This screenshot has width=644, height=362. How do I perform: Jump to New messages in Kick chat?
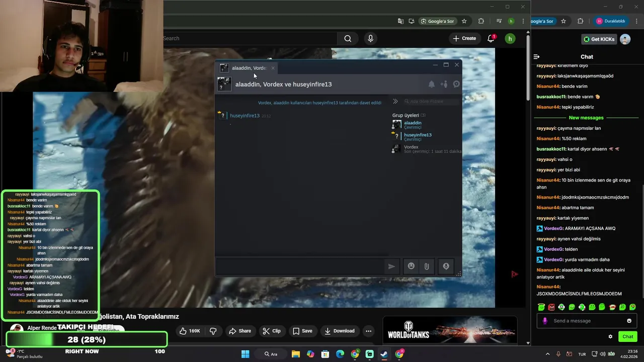pyautogui.click(x=586, y=118)
